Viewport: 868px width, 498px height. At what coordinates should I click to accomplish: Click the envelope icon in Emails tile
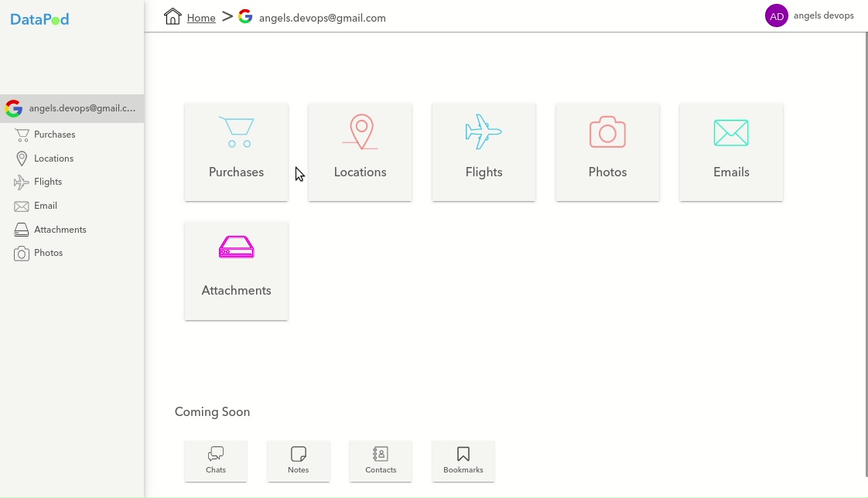(x=731, y=133)
